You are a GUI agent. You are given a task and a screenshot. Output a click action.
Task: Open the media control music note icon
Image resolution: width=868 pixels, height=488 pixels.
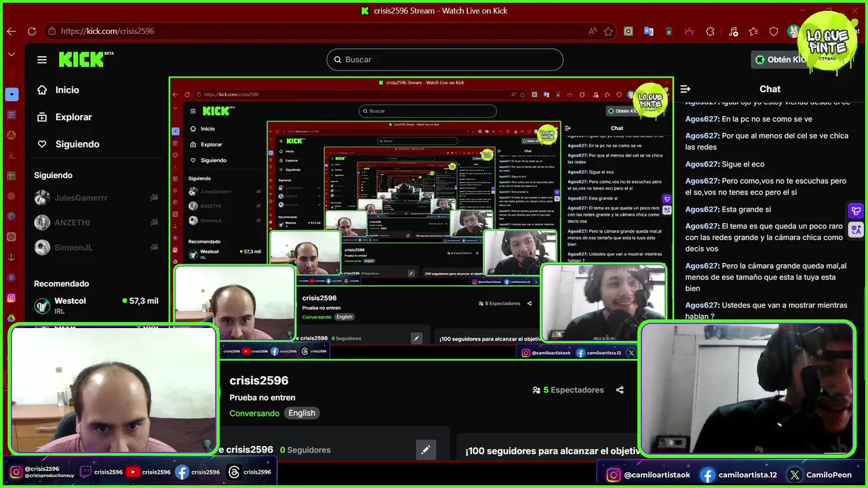pyautogui.click(x=733, y=31)
